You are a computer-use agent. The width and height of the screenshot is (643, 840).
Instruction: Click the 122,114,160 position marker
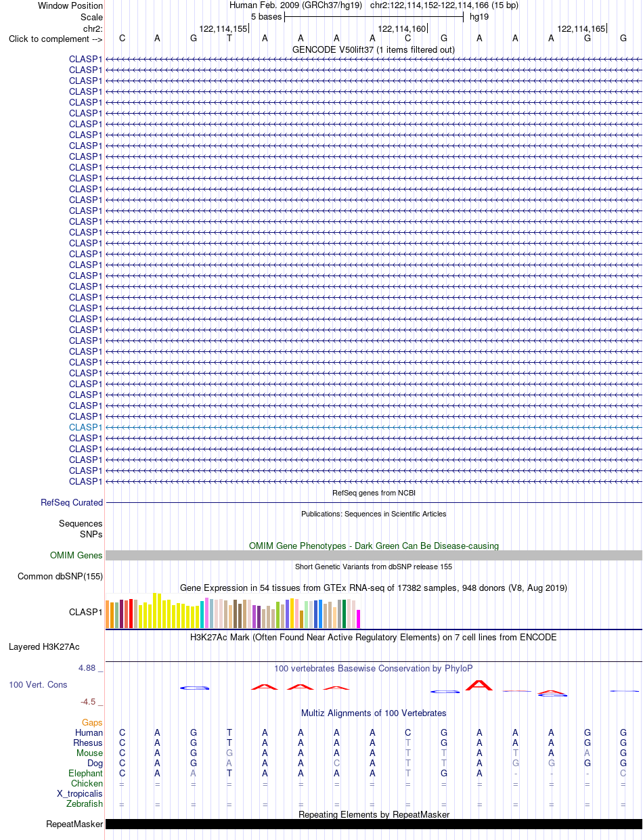(x=402, y=28)
